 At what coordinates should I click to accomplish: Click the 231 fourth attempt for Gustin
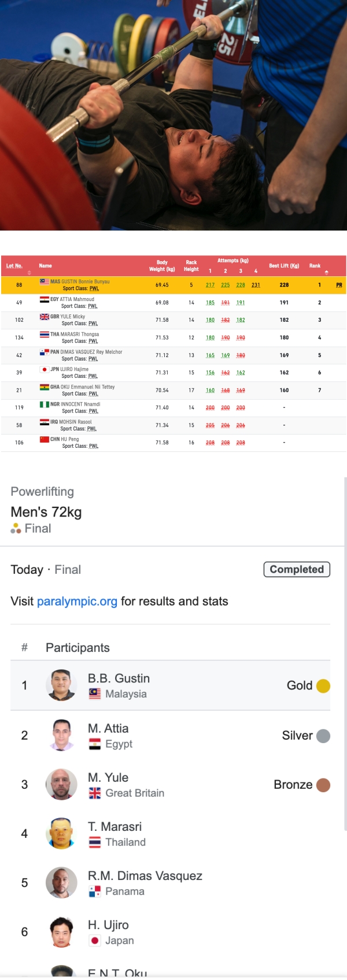click(x=256, y=285)
